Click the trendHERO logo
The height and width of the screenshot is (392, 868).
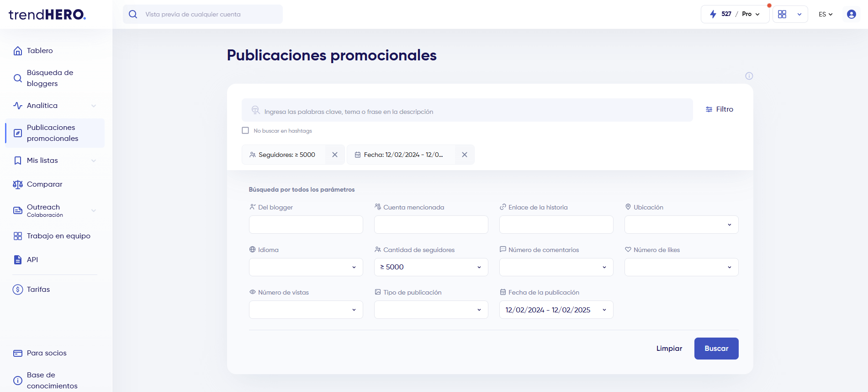pos(47,15)
